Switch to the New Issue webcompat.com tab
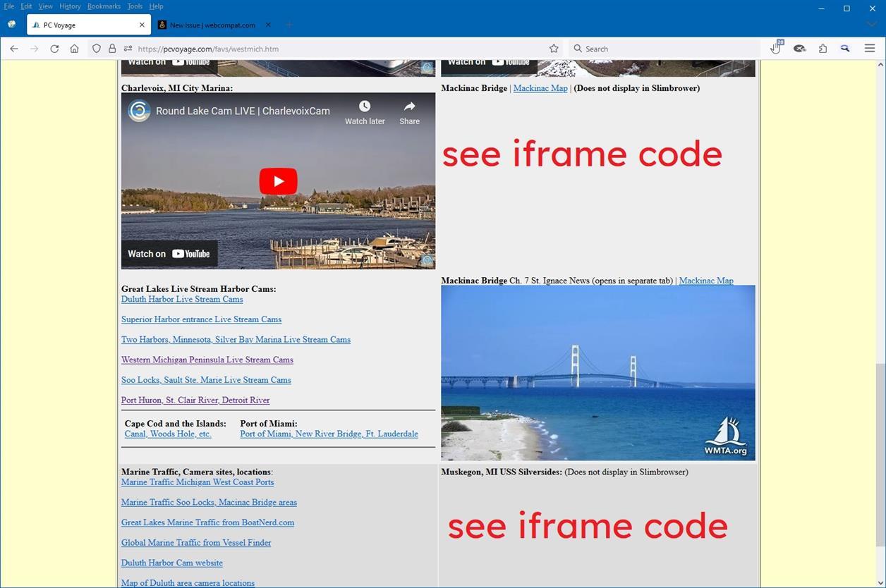Screen dimensions: 886x588 [210, 24]
